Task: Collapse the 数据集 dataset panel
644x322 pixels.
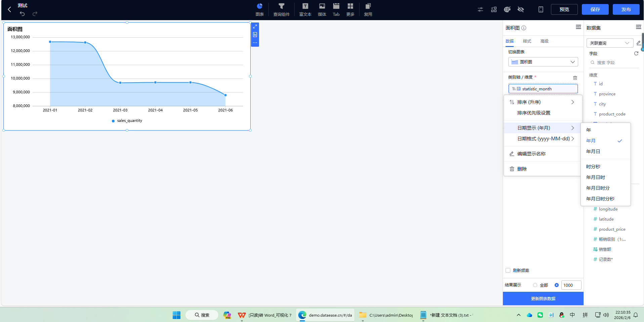Action: tap(639, 27)
